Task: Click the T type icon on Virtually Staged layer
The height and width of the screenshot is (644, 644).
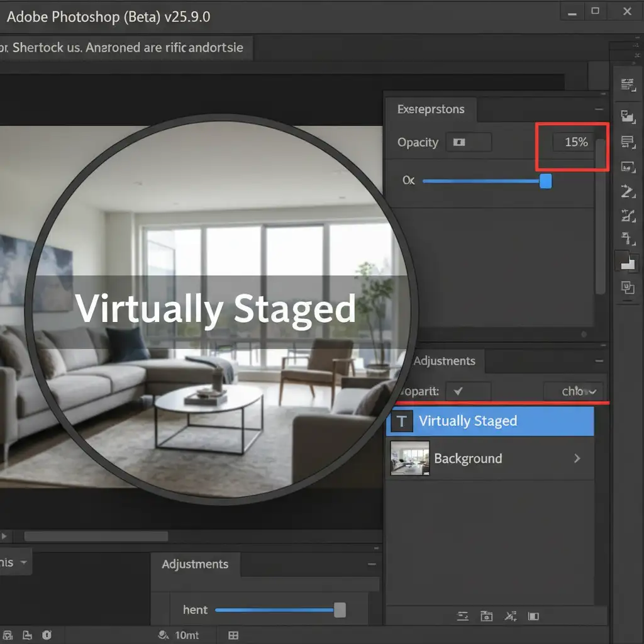Action: tap(401, 421)
